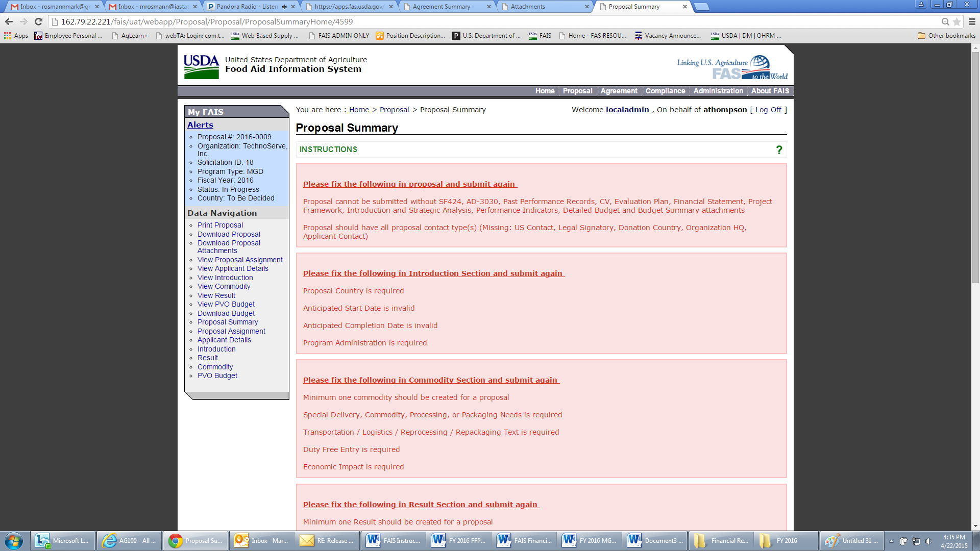This screenshot has width=980, height=551.
Task: Open Other bookmarks folder
Action: pyautogui.click(x=946, y=36)
